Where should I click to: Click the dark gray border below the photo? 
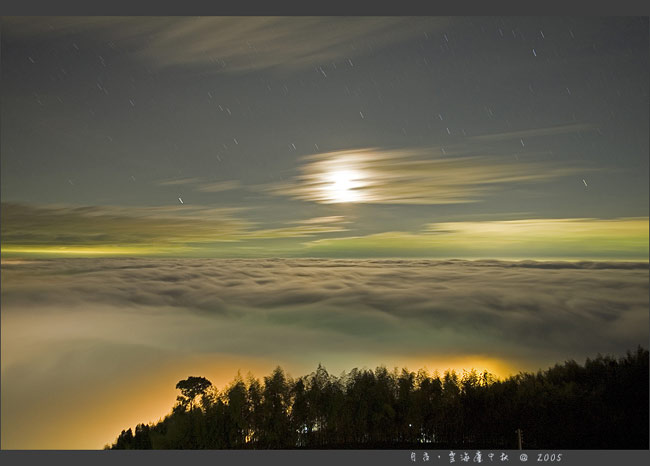click(x=200, y=458)
